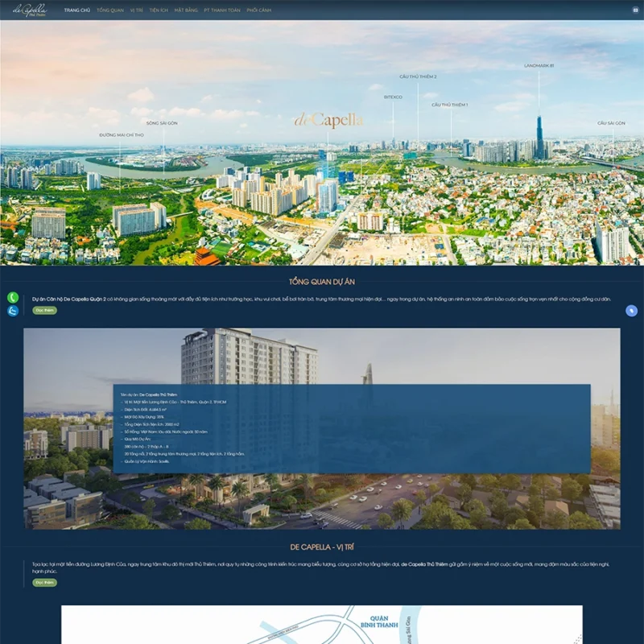Click the Cầu Thủ Thiêm 1 label

click(x=450, y=105)
